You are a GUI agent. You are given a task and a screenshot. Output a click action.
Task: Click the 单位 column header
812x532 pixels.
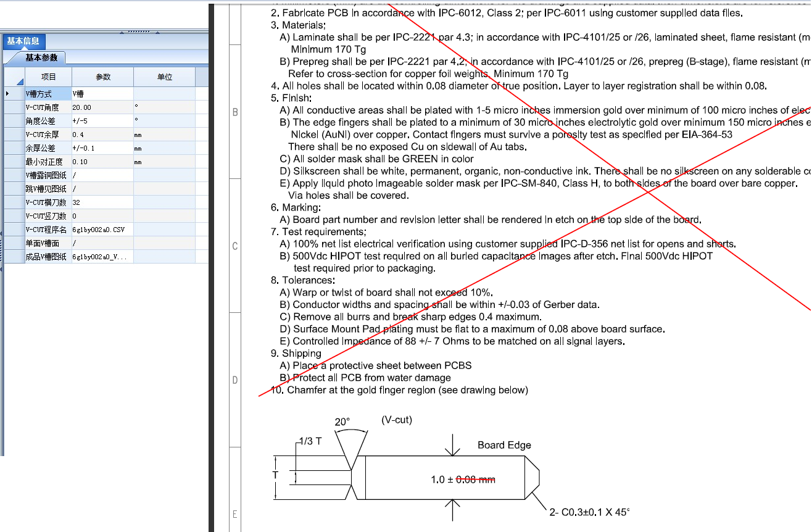pyautogui.click(x=164, y=77)
